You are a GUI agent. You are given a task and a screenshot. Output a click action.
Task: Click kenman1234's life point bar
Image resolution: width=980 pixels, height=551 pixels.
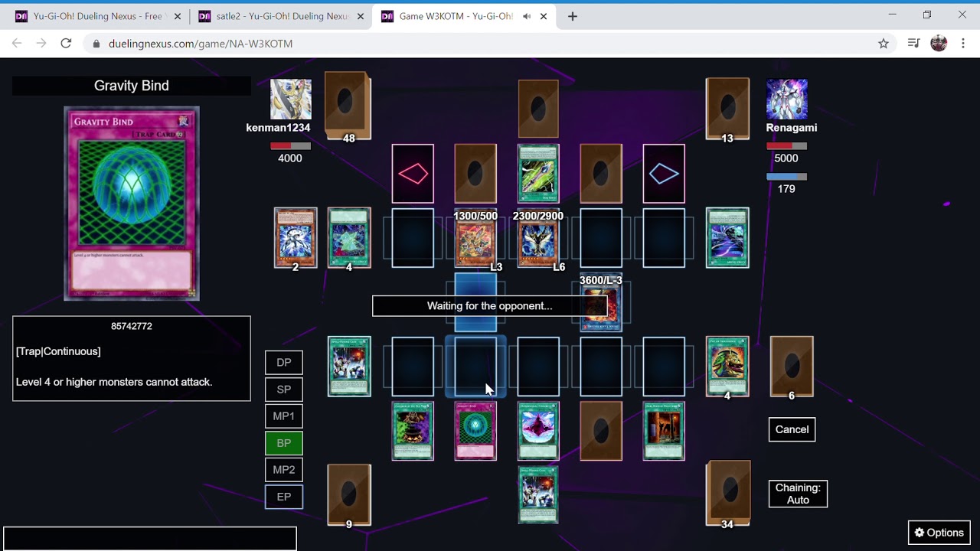coord(290,145)
